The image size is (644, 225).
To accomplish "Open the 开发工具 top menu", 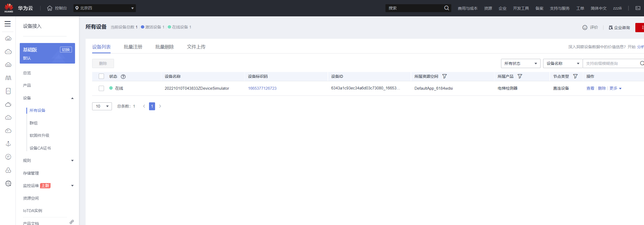I will click(521, 8).
